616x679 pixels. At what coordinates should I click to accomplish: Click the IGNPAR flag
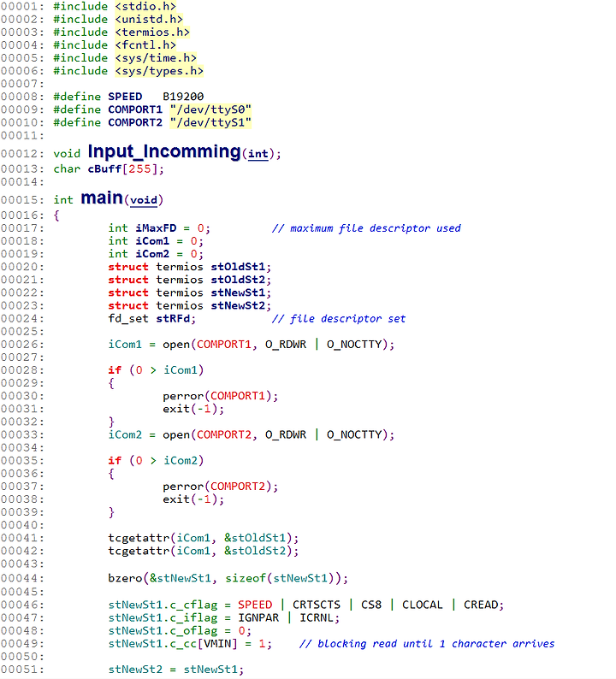pos(258,618)
